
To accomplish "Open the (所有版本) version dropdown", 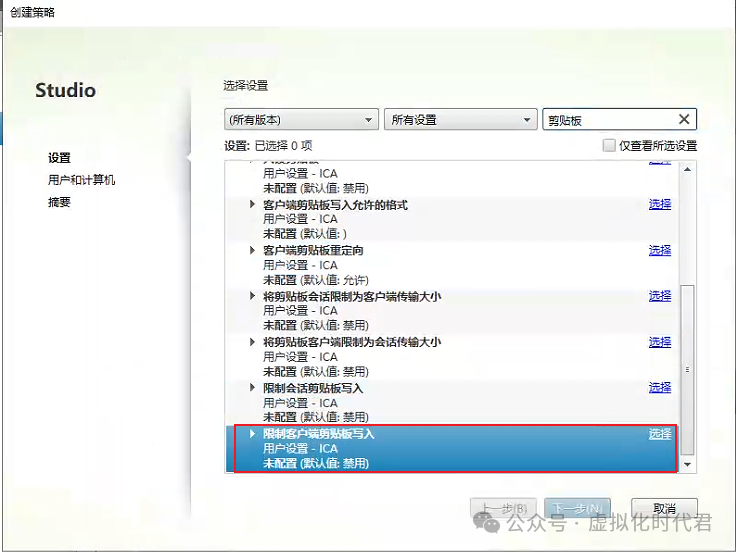I will coord(301,120).
